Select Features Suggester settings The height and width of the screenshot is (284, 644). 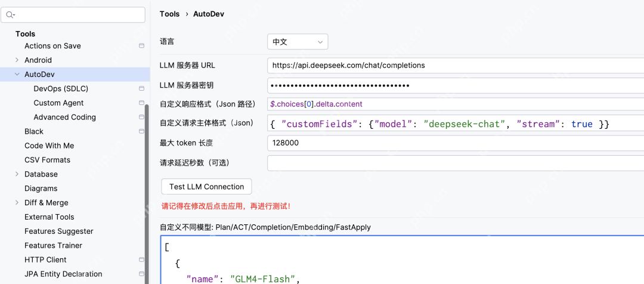pos(58,231)
